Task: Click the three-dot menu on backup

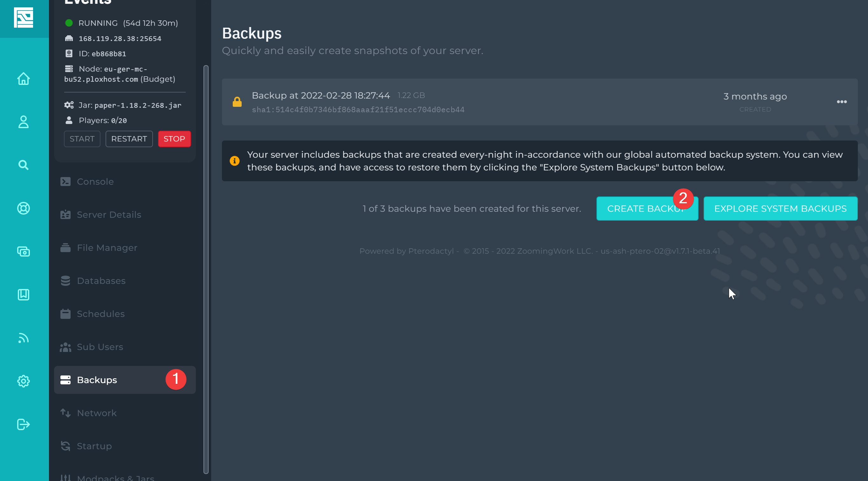Action: click(841, 102)
